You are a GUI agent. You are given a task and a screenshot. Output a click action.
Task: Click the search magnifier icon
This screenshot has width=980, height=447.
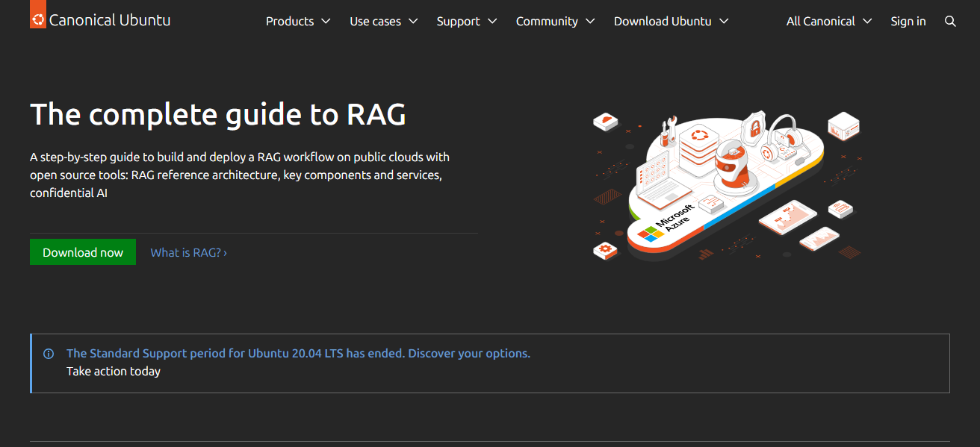click(x=950, y=22)
